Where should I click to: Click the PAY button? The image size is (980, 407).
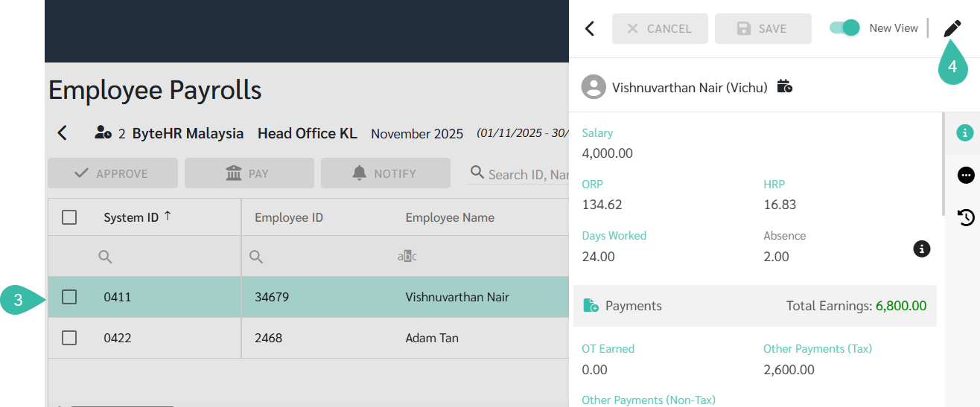click(249, 173)
